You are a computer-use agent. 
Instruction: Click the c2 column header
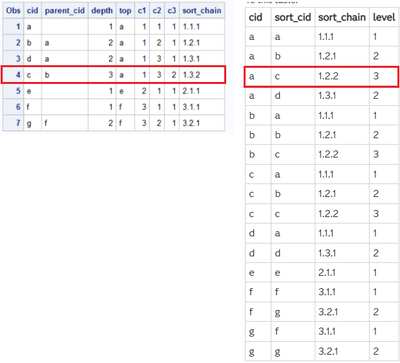click(157, 11)
